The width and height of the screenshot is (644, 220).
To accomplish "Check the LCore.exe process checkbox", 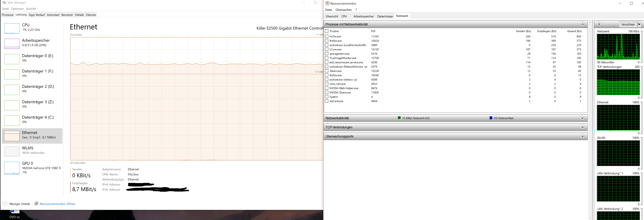I will [x=326, y=49].
